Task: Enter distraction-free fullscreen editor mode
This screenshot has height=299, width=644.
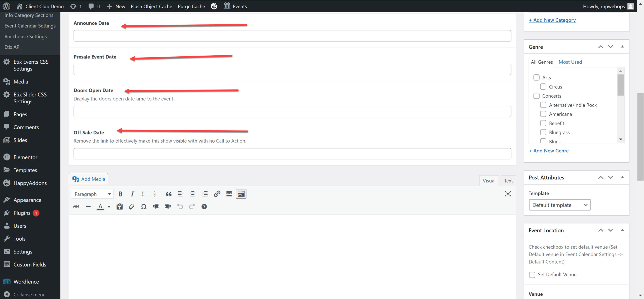Action: pos(508,194)
